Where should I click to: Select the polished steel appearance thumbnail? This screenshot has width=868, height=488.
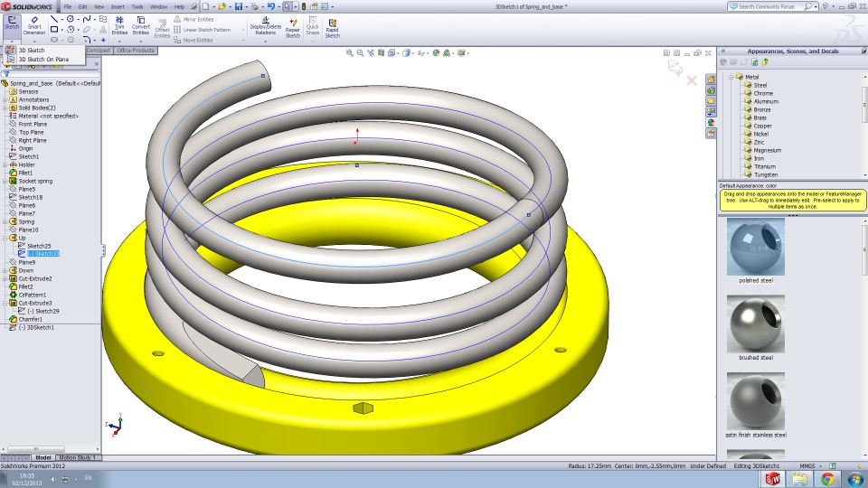coord(756,247)
